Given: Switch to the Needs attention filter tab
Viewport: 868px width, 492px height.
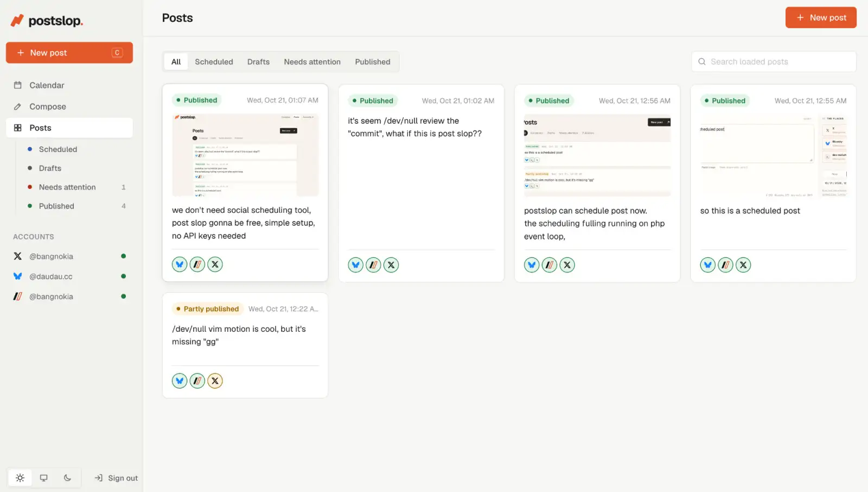Looking at the screenshot, I should pos(312,62).
